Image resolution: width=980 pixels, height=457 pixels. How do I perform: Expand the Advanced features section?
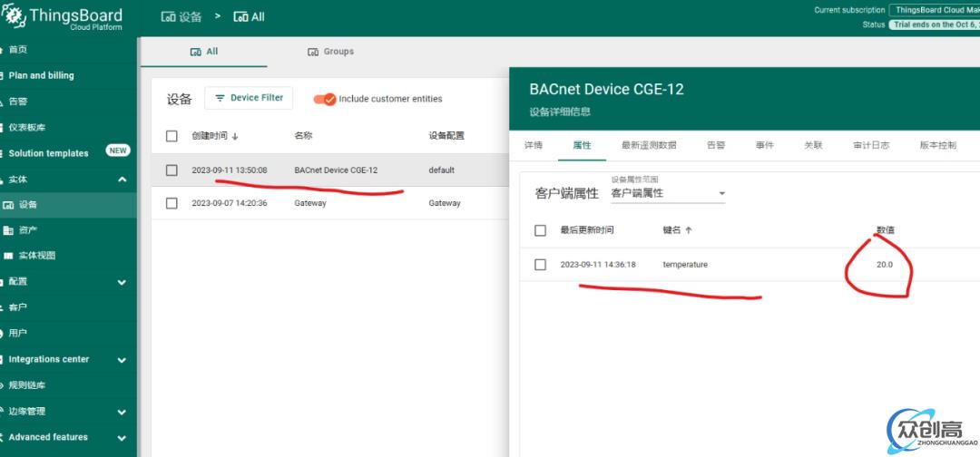(x=122, y=438)
